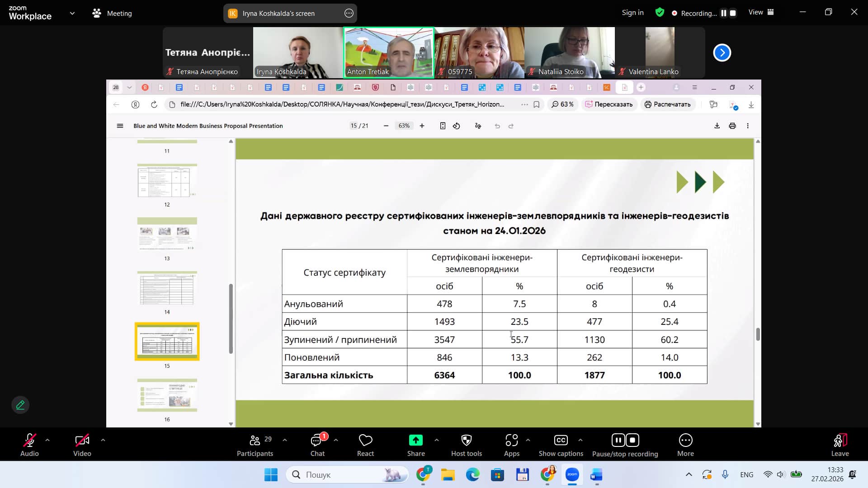
Task: Click the PDF zoom in plus button
Action: (x=422, y=126)
